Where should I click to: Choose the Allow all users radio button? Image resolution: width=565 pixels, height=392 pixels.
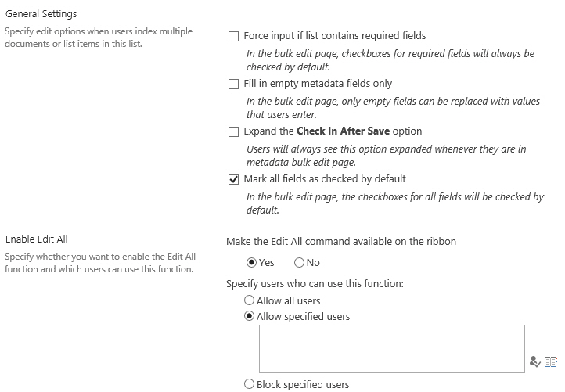[249, 300]
